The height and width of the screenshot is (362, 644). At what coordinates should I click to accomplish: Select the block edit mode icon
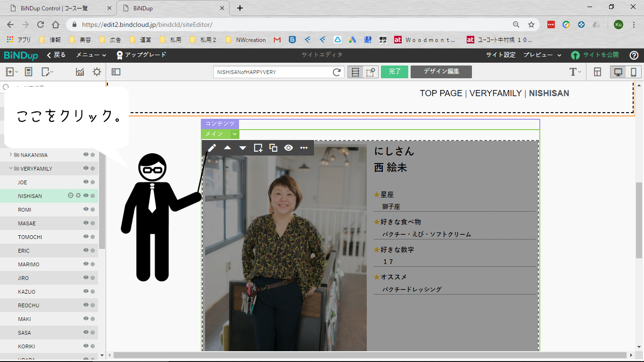coord(355,72)
